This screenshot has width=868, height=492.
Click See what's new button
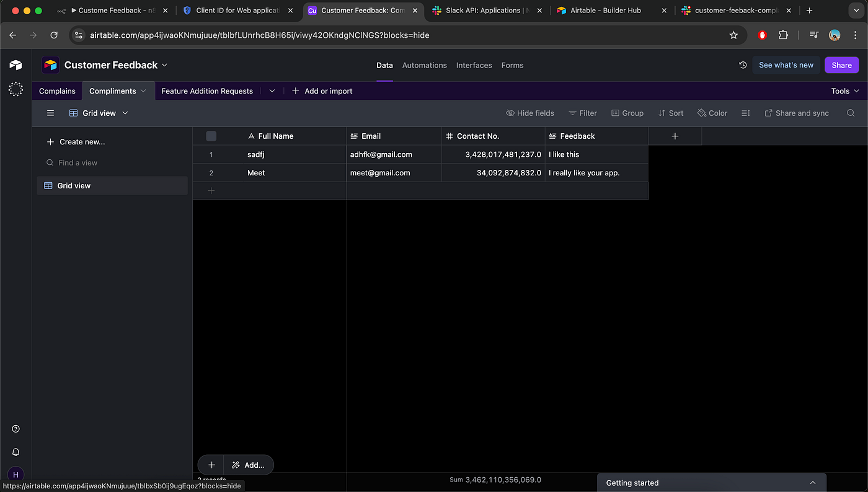pyautogui.click(x=786, y=65)
